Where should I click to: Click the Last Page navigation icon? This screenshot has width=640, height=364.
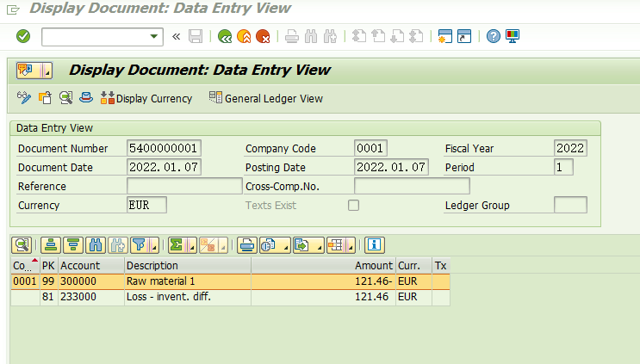pyautogui.click(x=416, y=36)
